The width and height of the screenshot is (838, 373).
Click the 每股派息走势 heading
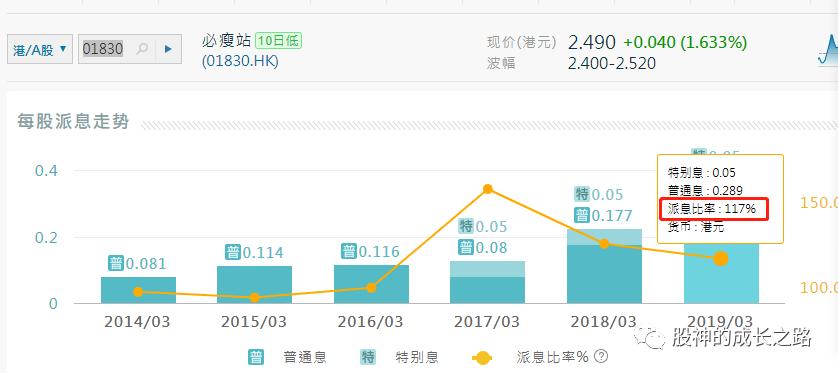point(73,121)
